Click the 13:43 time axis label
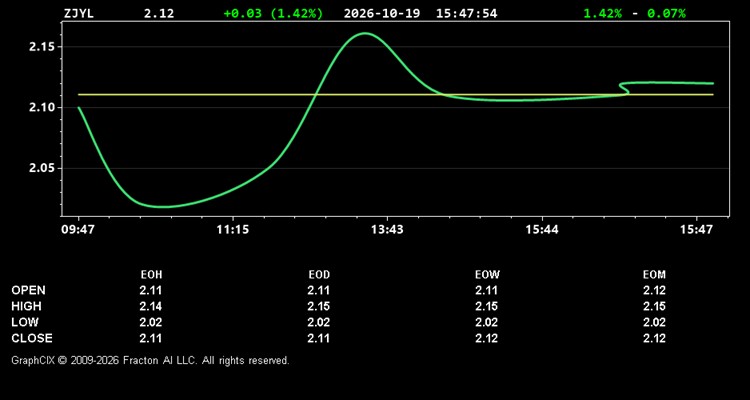 click(x=387, y=230)
